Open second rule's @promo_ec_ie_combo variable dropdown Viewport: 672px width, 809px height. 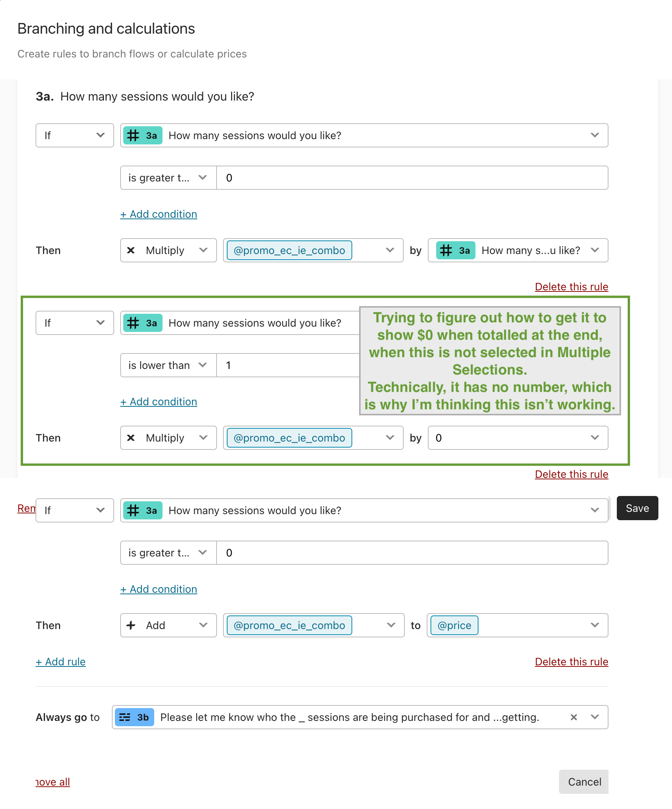(x=313, y=438)
